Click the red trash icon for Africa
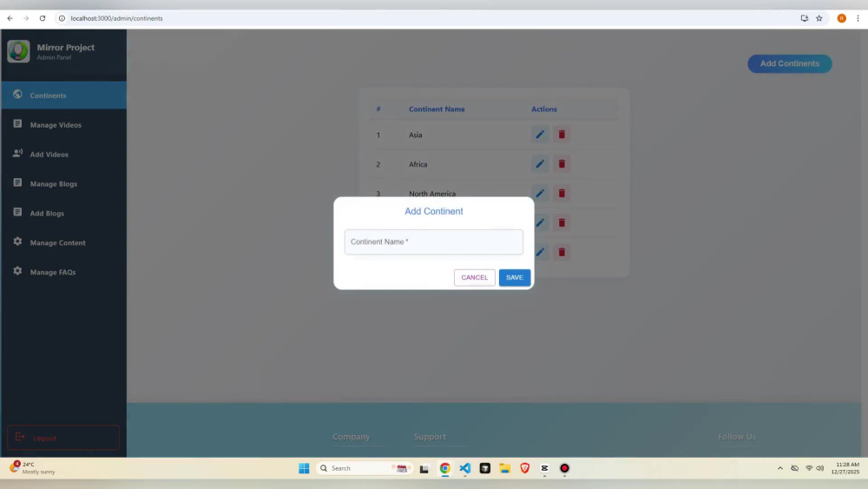This screenshot has width=868, height=489. pyautogui.click(x=562, y=164)
